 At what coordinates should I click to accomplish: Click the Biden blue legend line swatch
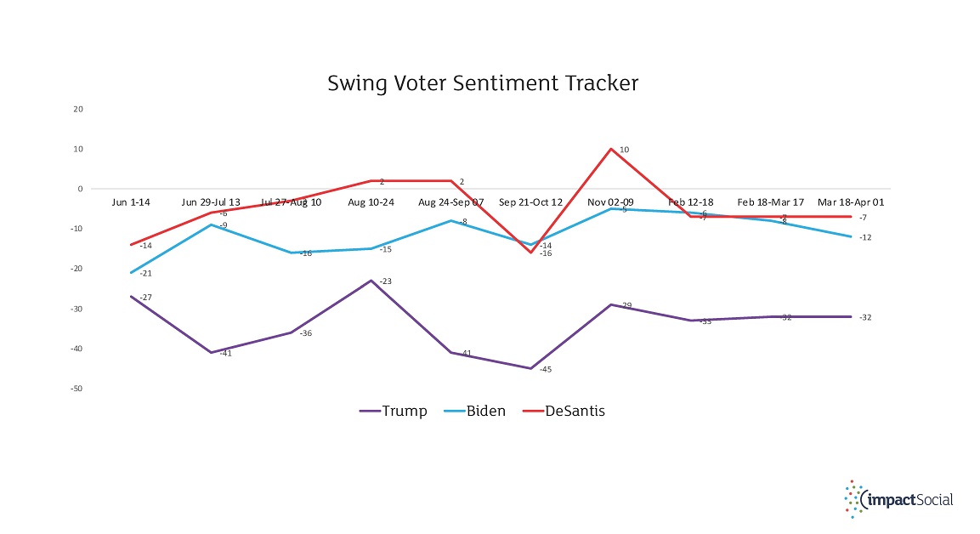pos(452,412)
